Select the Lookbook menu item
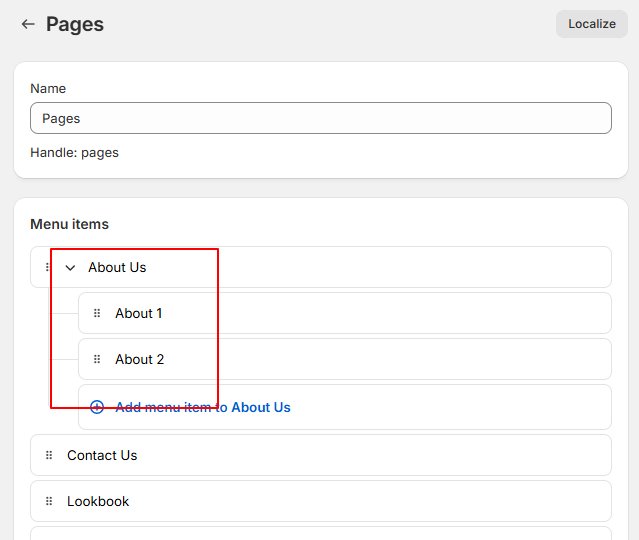 pos(98,501)
